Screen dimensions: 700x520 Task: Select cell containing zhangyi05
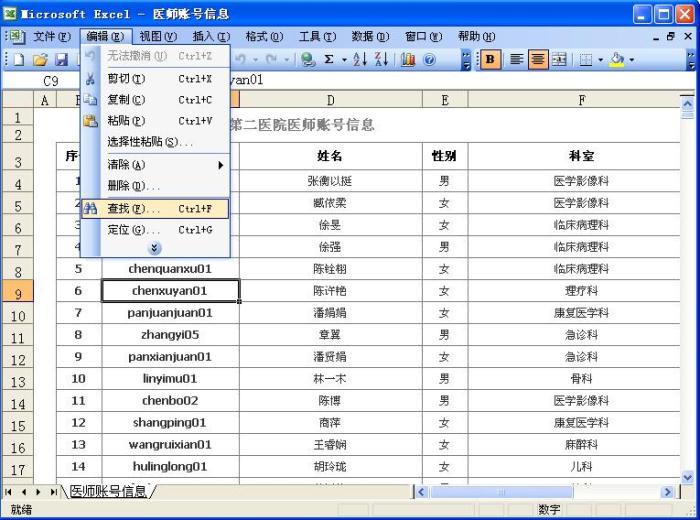170,335
